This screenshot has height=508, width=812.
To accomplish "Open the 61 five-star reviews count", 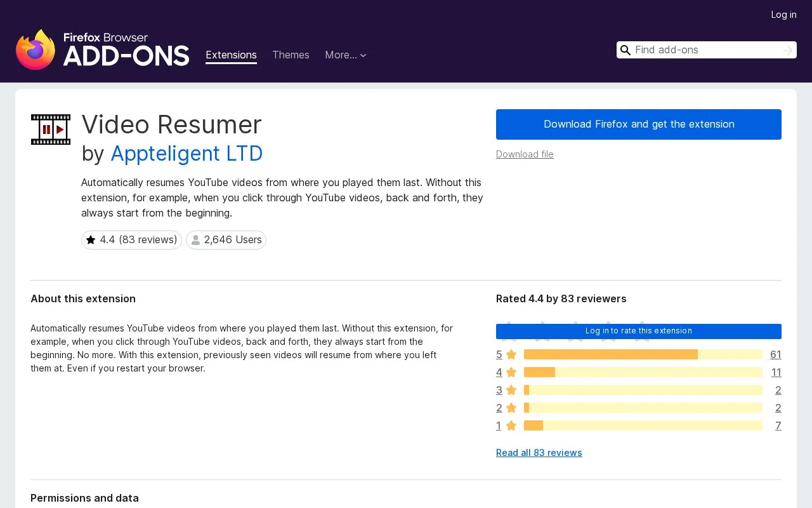I will (776, 354).
